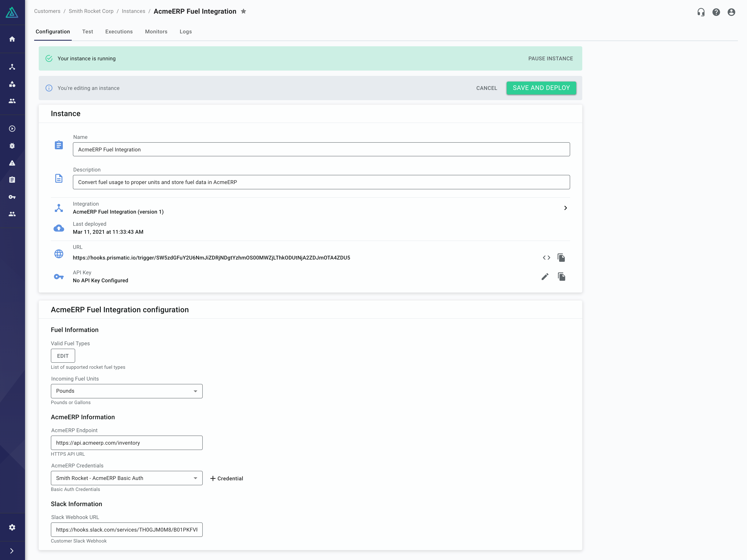Click Pause Instance

pyautogui.click(x=550, y=58)
